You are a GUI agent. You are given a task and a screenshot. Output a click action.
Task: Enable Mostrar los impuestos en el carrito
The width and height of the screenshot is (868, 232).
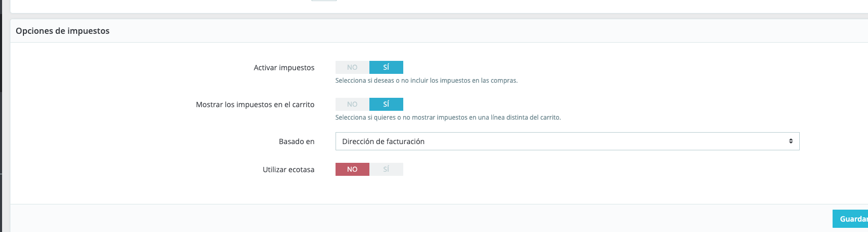pyautogui.click(x=386, y=104)
